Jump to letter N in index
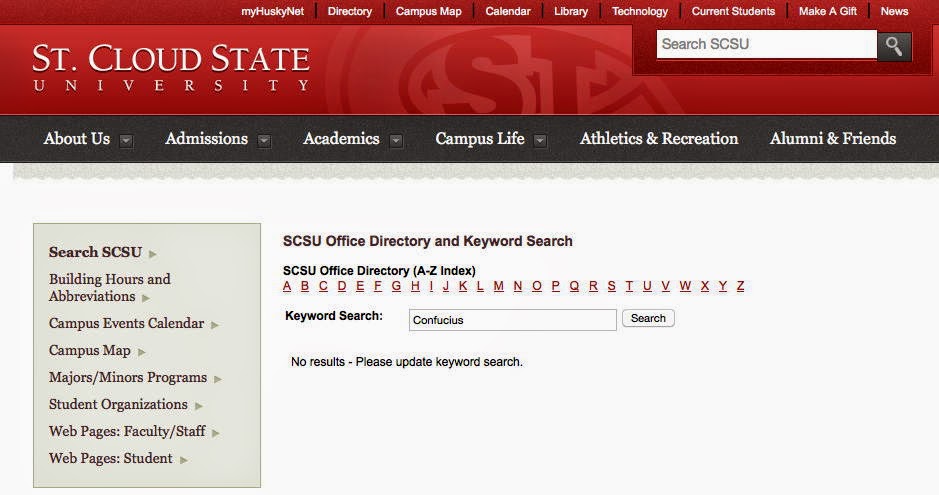Screen dimensions: 939x495 (x=518, y=286)
